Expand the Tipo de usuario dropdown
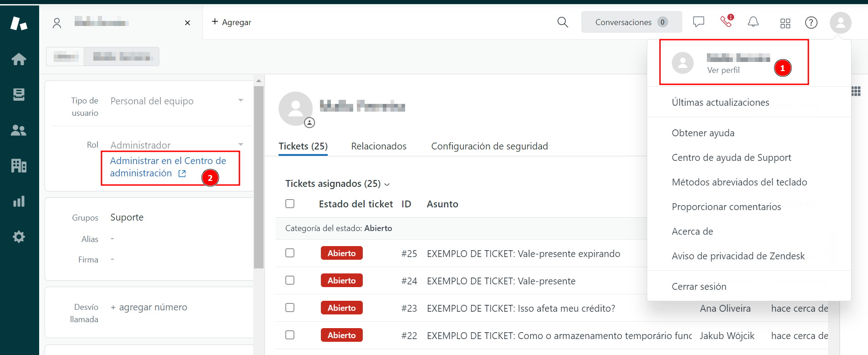This screenshot has height=355, width=868. tap(241, 101)
